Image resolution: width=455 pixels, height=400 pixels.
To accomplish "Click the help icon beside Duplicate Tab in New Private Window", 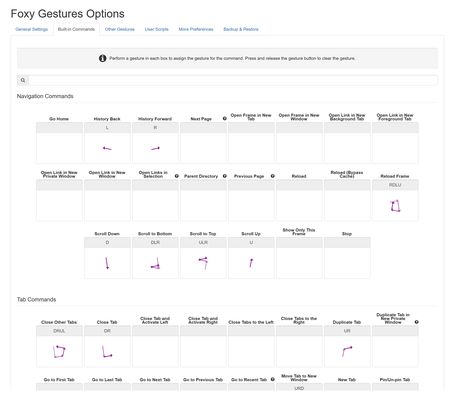I will pos(417,322).
